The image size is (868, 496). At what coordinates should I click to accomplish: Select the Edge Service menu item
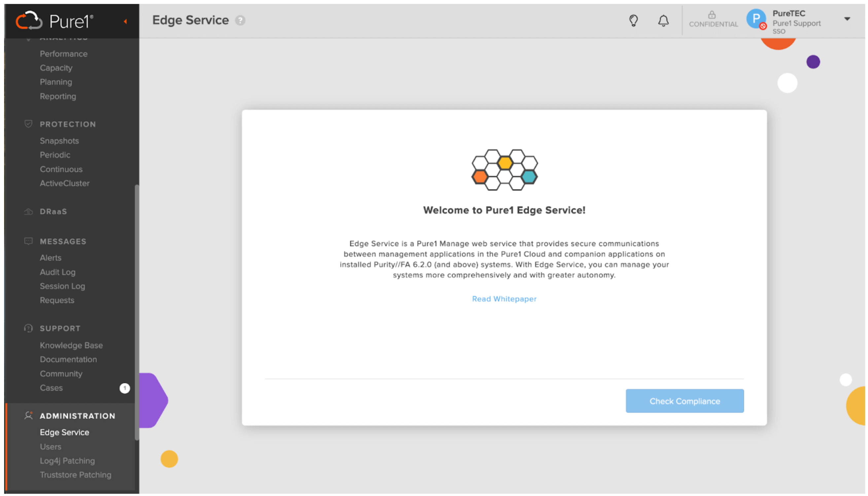[x=64, y=432]
